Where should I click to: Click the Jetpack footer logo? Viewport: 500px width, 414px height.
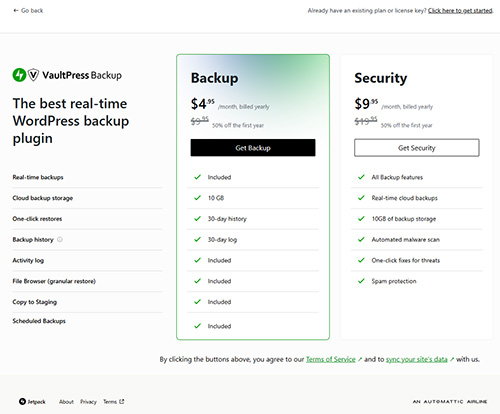click(x=32, y=402)
